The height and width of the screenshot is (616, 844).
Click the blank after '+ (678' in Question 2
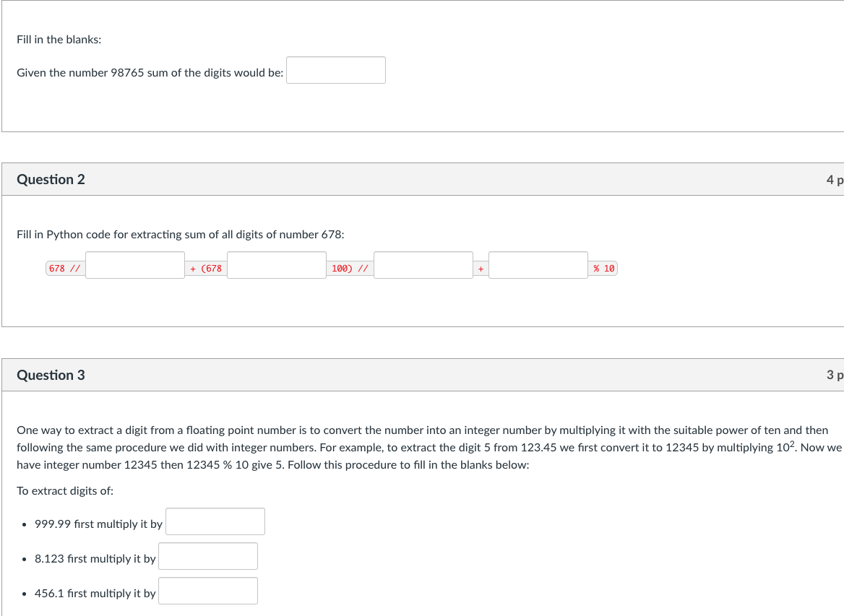click(277, 265)
